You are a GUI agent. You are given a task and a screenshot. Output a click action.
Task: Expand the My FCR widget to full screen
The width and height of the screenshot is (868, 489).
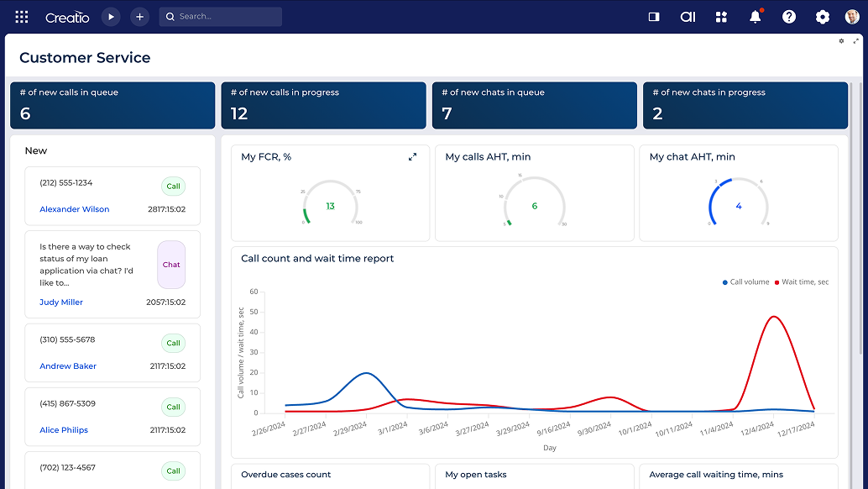(412, 156)
